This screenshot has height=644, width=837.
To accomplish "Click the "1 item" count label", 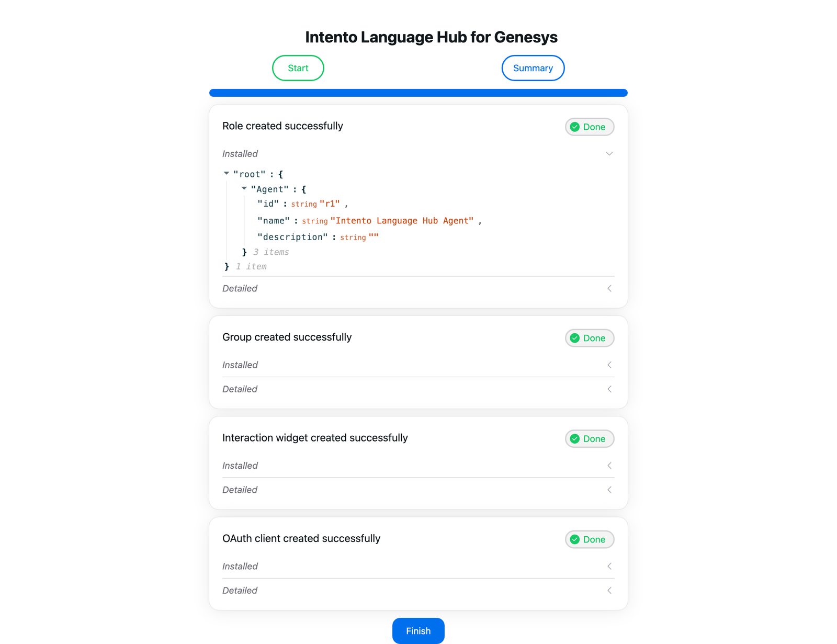I will click(251, 266).
